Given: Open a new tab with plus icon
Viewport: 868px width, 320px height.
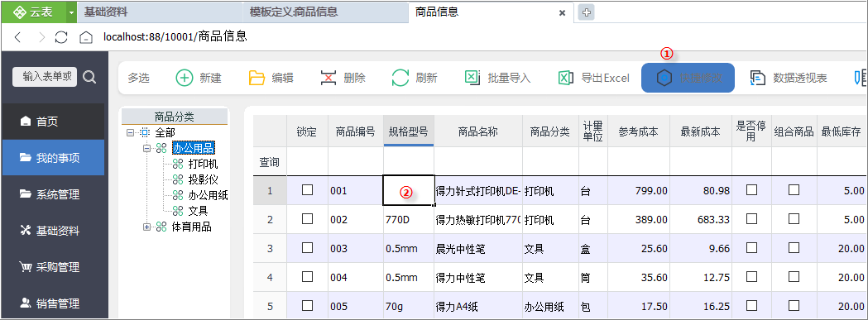Looking at the screenshot, I should pos(586,12).
